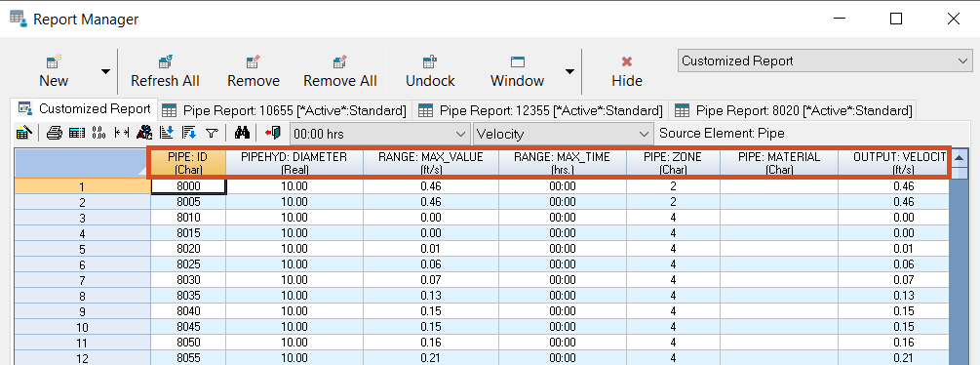Open the 00:00 hrs time dropdown
This screenshot has height=365, width=980.
coord(380,134)
